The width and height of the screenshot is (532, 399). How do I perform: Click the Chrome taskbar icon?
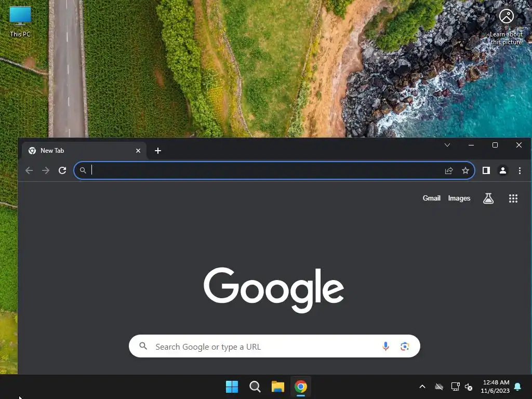click(x=301, y=387)
